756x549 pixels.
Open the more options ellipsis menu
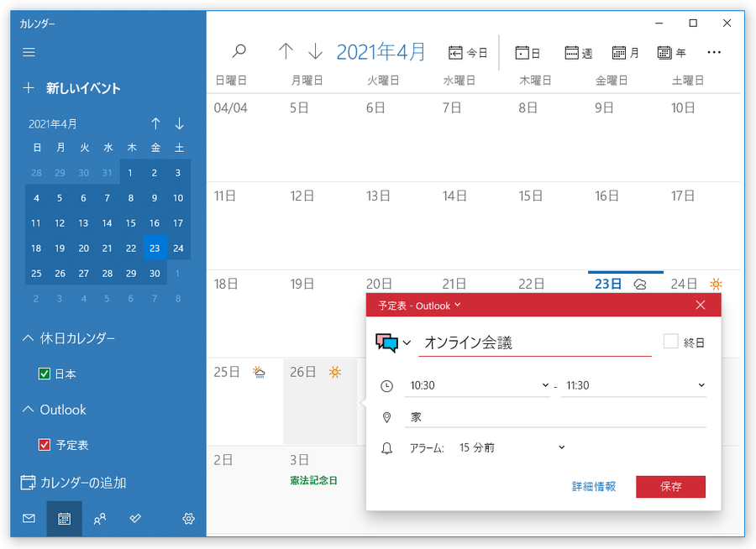point(714,53)
